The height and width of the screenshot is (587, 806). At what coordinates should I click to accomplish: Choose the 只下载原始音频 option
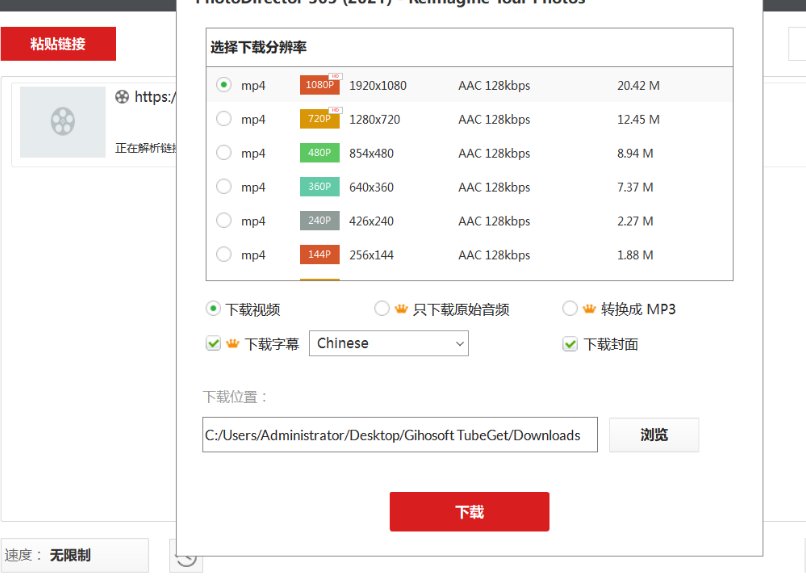pos(381,308)
